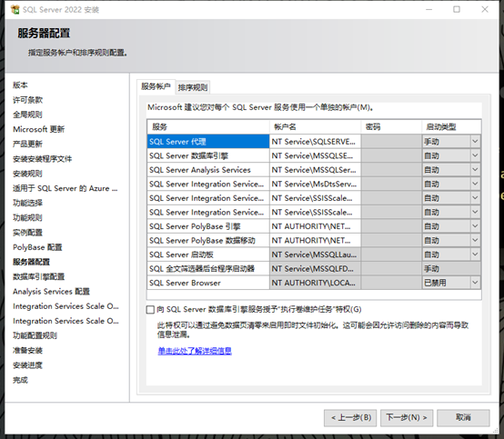Image resolution: width=504 pixels, height=439 pixels.
Task: Click the 功能选择 step in sidebar
Action: [27, 203]
